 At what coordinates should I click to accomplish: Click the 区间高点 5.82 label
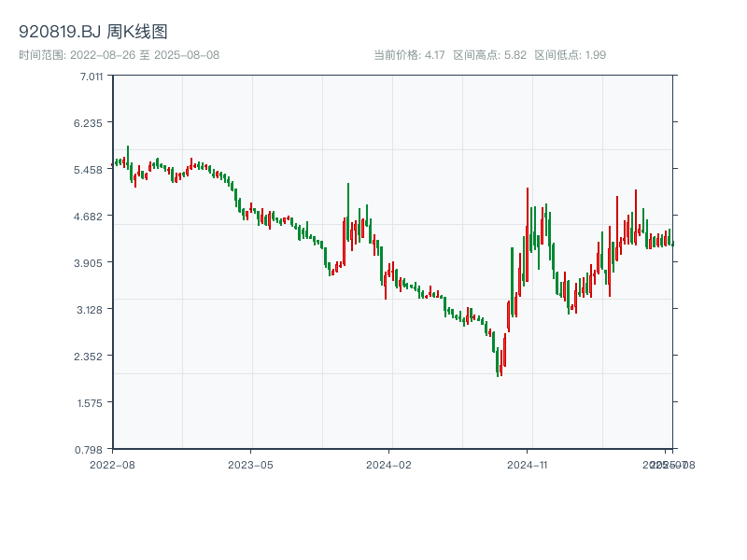click(x=489, y=55)
